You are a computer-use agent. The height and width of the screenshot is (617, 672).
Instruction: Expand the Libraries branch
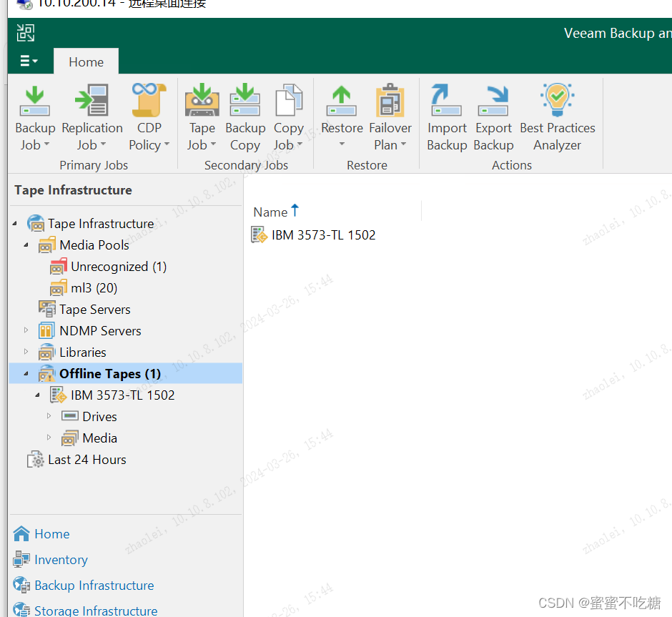26,351
